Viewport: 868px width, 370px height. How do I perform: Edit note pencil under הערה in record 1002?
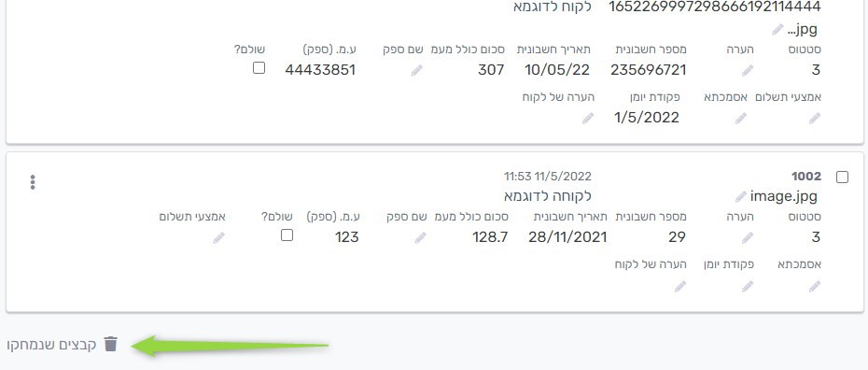pyautogui.click(x=748, y=238)
